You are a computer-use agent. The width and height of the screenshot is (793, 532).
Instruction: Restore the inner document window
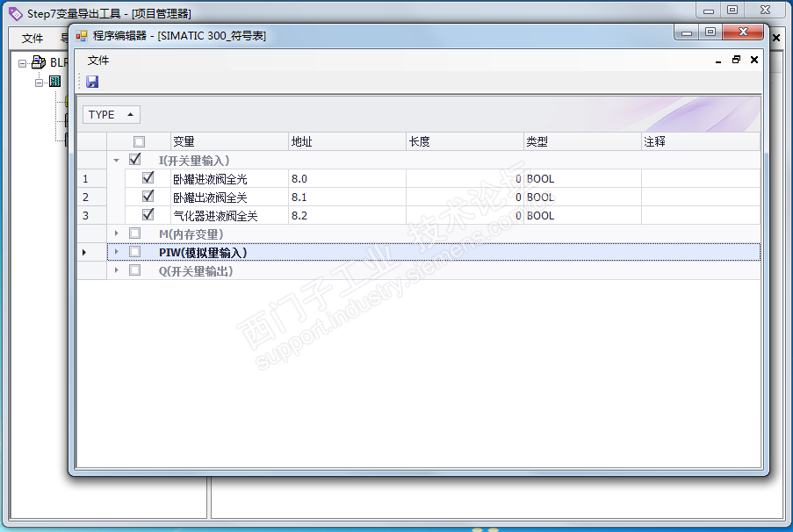tap(736, 60)
